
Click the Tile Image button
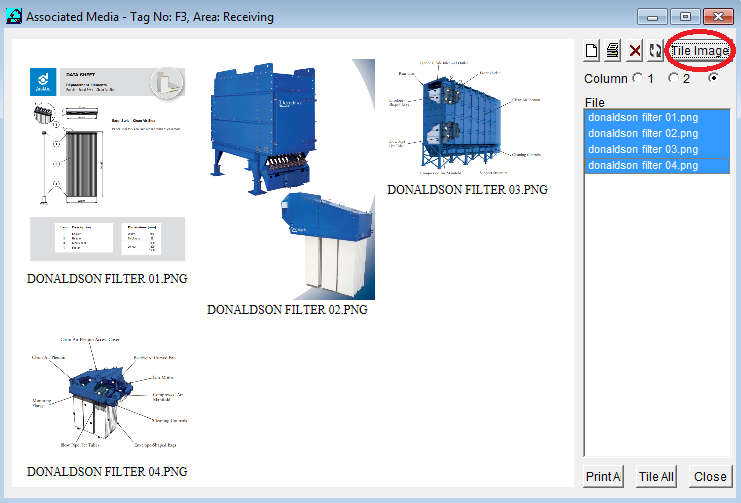[700, 51]
